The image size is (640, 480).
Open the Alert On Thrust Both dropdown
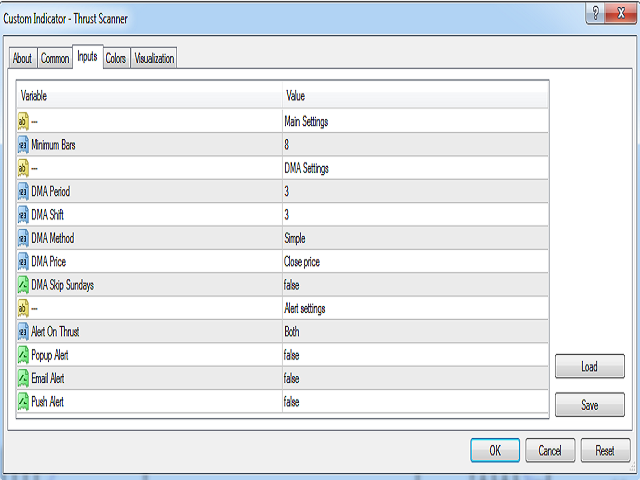click(x=292, y=331)
